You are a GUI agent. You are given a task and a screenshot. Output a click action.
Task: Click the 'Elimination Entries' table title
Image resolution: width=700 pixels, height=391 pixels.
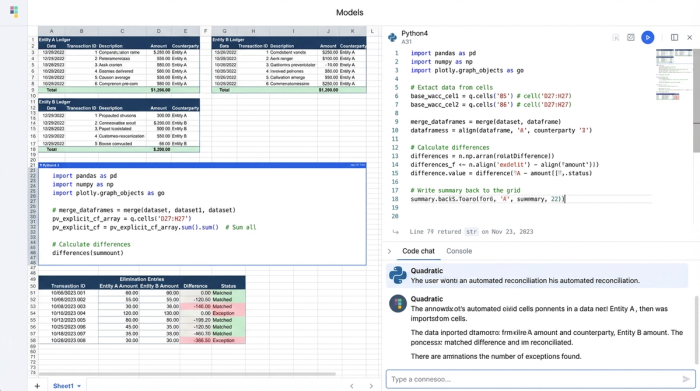click(142, 279)
